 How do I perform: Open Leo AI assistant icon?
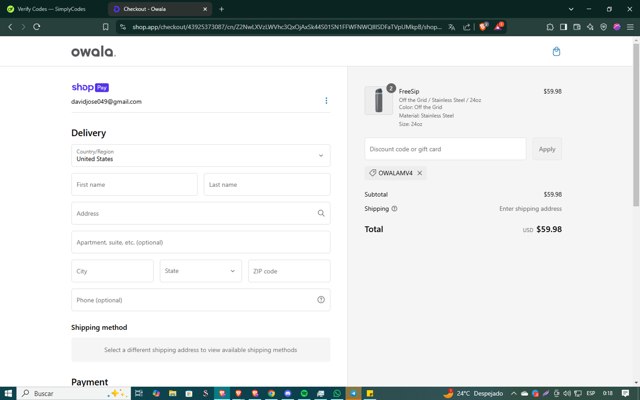tap(590, 27)
